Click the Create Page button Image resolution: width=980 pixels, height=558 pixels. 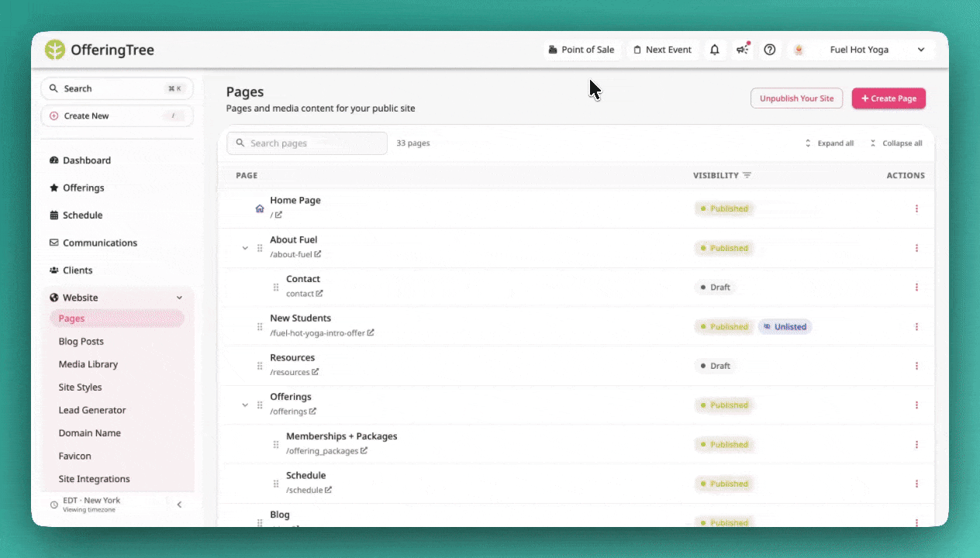(x=889, y=98)
